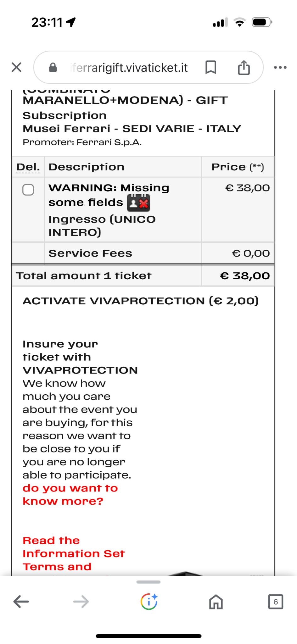
Task: Tap the lock icon in address bar
Action: (x=53, y=67)
